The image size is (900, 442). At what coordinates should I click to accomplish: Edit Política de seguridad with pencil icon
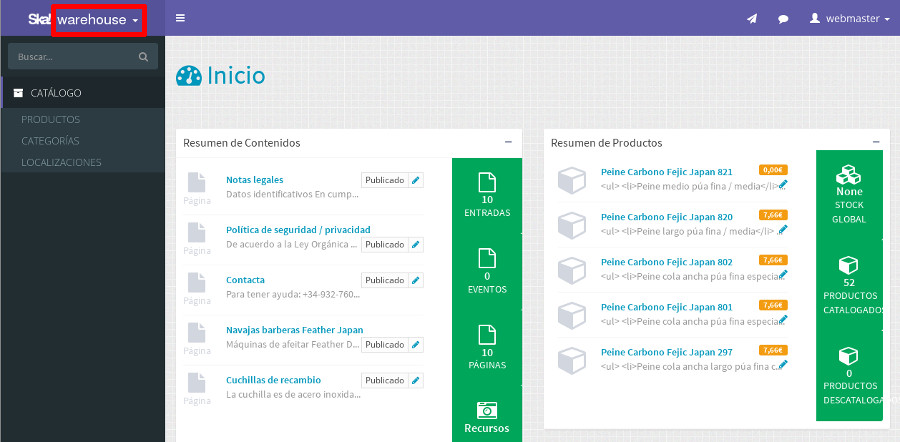[416, 245]
